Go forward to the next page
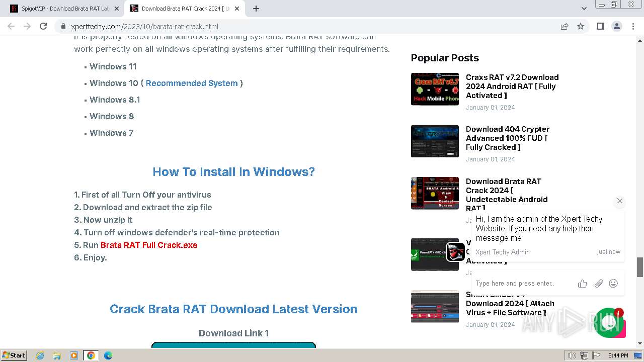Screen dimensions: 644x362 tap(27, 26)
